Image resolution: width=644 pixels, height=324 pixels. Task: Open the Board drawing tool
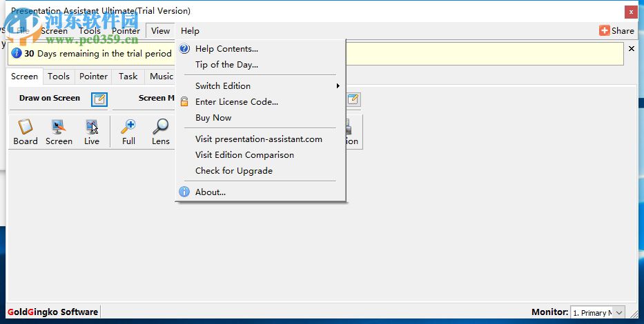25,132
